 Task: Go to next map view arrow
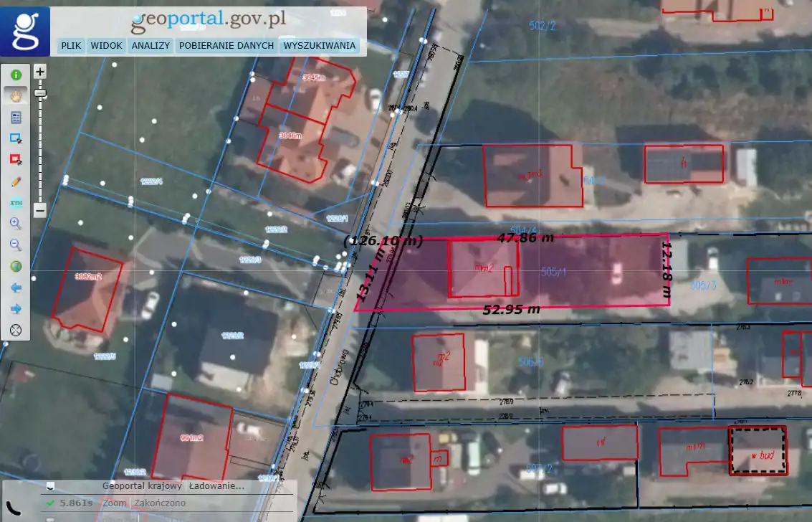click(16, 309)
